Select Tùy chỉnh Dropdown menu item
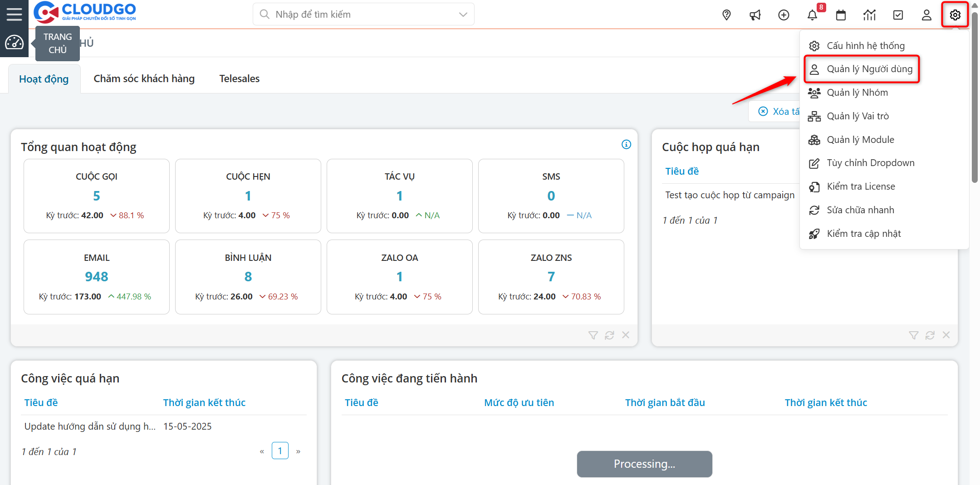 tap(870, 163)
